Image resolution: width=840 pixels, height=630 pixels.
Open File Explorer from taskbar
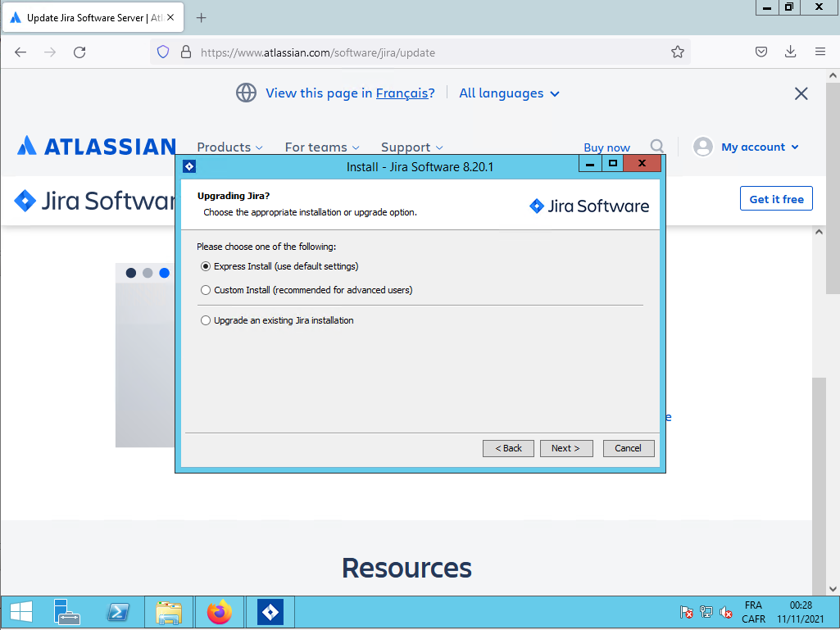[169, 612]
